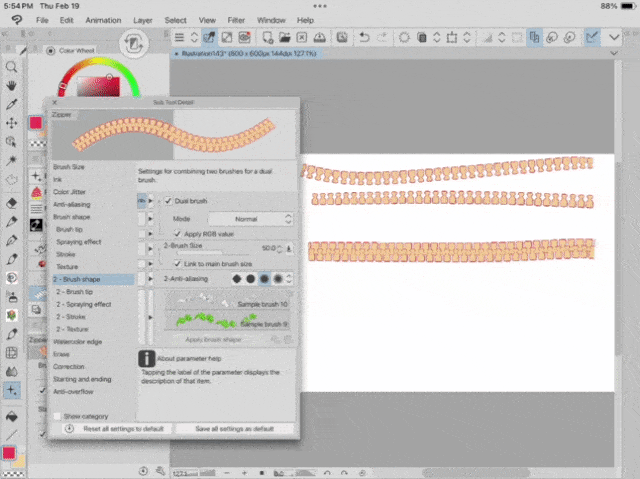The image size is (640, 479).
Task: Open the Animation menu
Action: click(103, 20)
